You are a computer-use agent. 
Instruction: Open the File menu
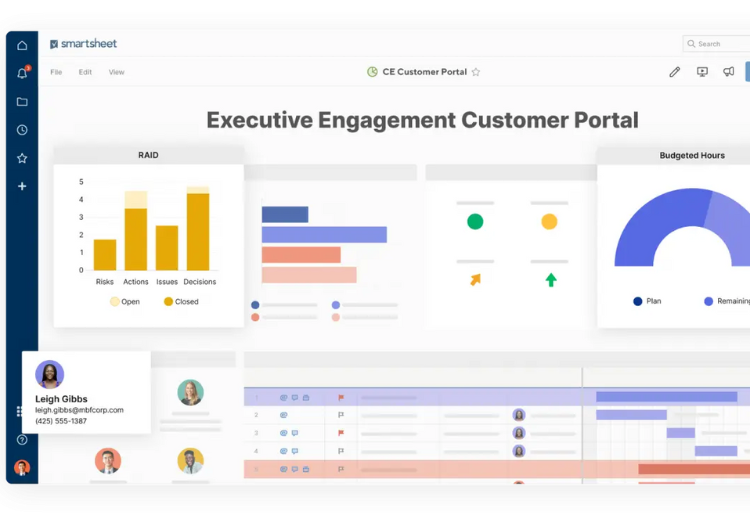tap(56, 72)
